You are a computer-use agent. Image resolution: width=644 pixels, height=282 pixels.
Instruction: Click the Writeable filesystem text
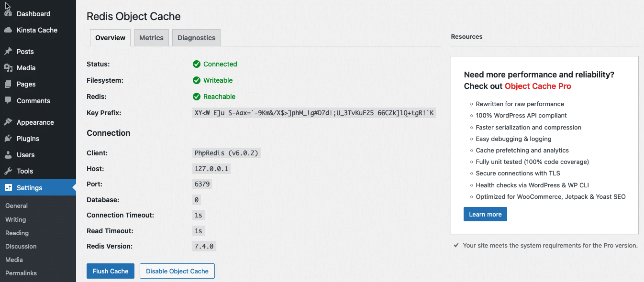click(218, 80)
